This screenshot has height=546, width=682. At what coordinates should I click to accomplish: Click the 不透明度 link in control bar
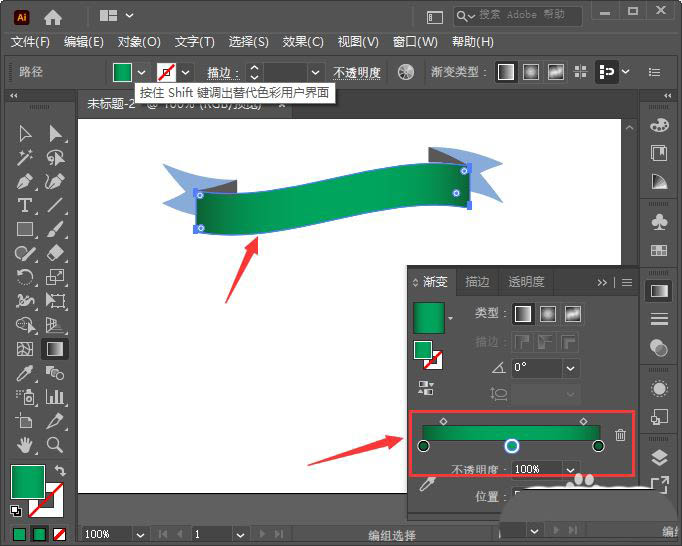pyautogui.click(x=357, y=73)
